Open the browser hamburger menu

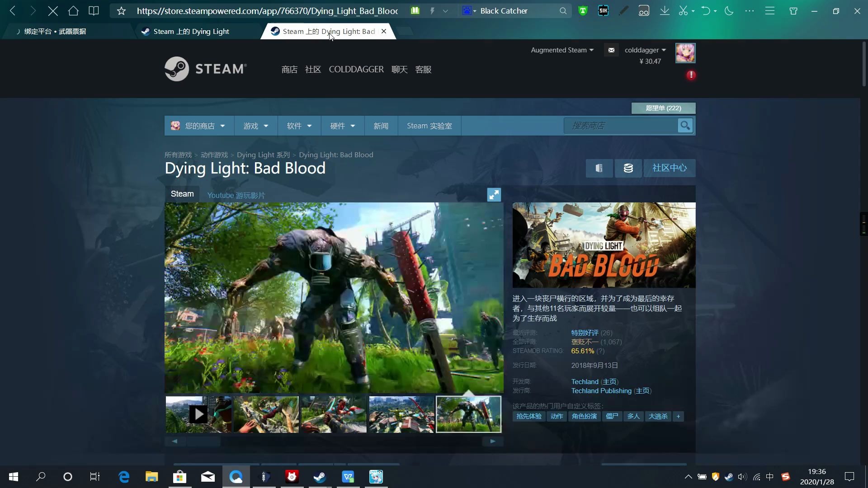[770, 11]
